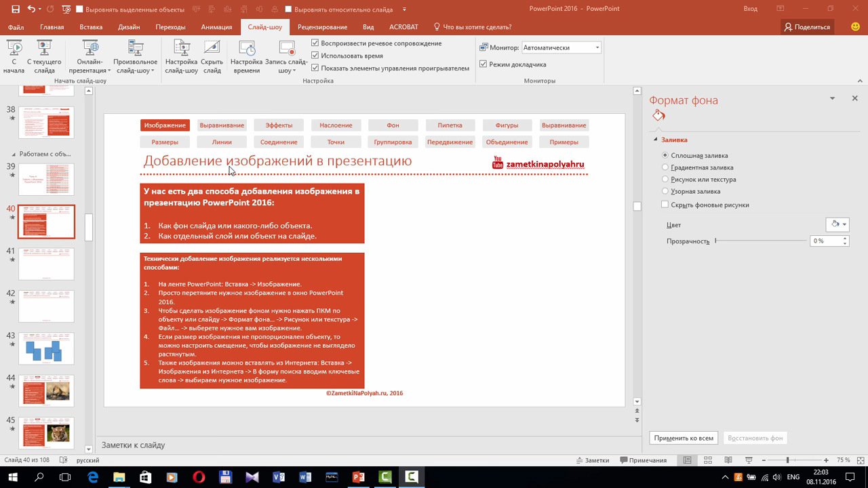Open the Вставка ribbon tab
868x488 pixels.
coord(91,27)
